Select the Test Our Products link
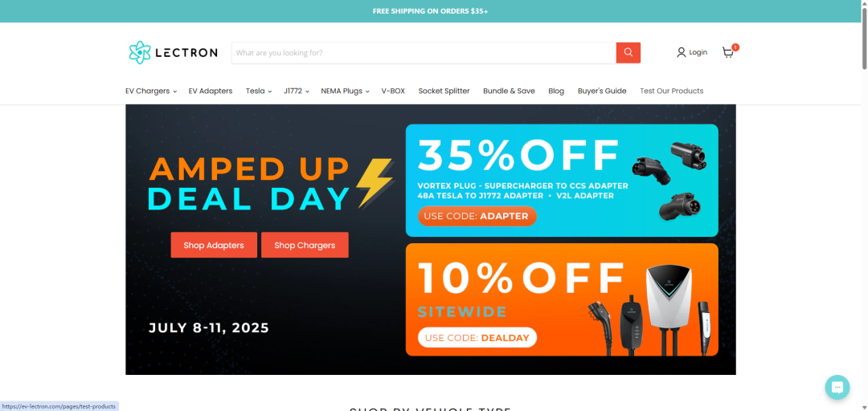Screen dimensions: 868x411 pyautogui.click(x=671, y=91)
